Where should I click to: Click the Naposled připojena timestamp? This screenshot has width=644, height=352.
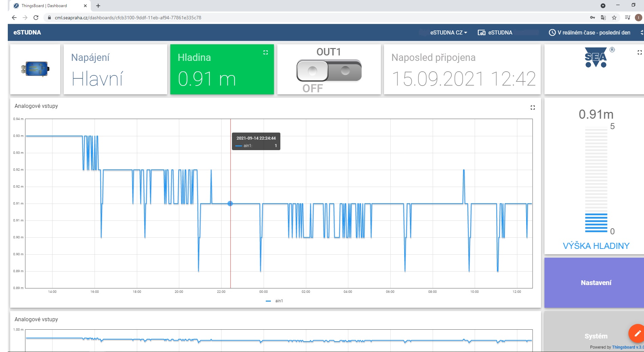pyautogui.click(x=464, y=79)
